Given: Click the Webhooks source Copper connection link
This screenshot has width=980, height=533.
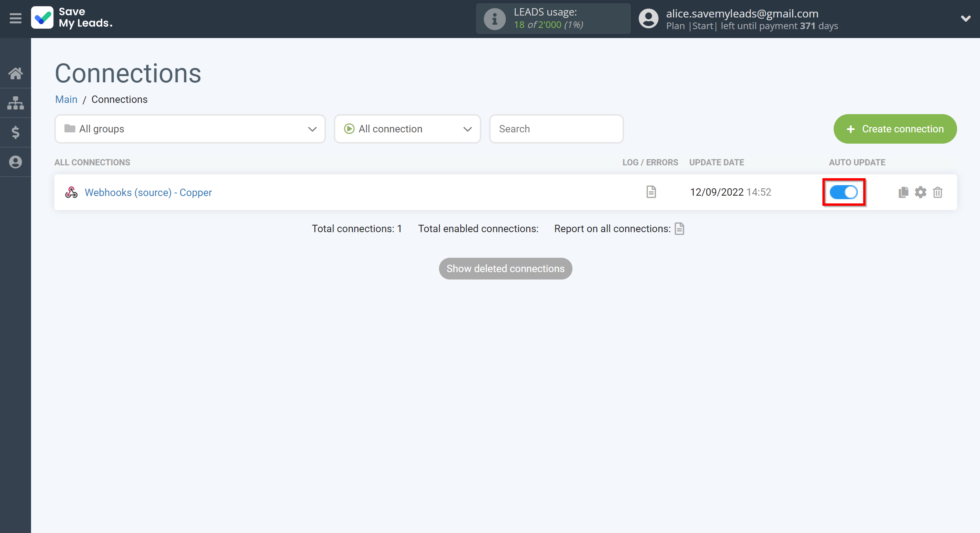Looking at the screenshot, I should 148,192.
